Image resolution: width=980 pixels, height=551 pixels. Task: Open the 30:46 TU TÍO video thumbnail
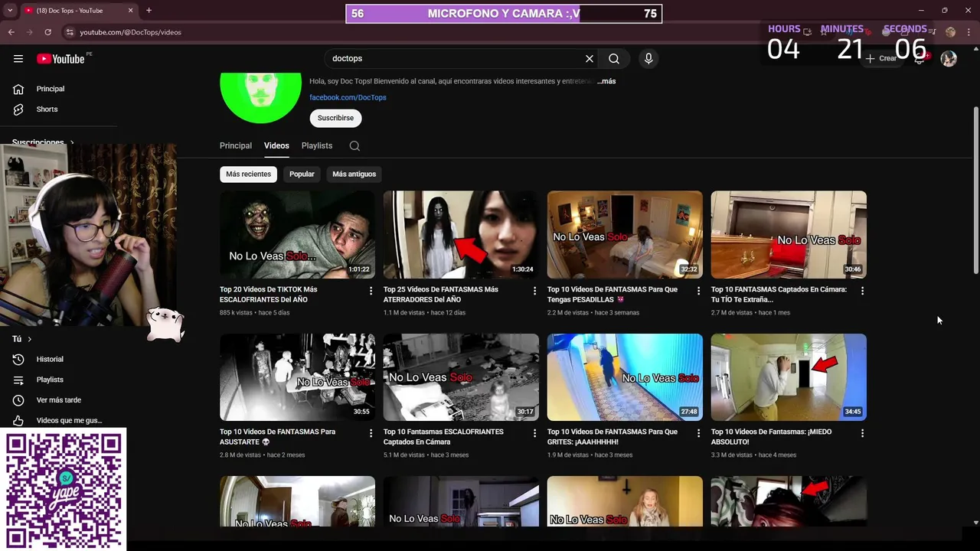[789, 234]
